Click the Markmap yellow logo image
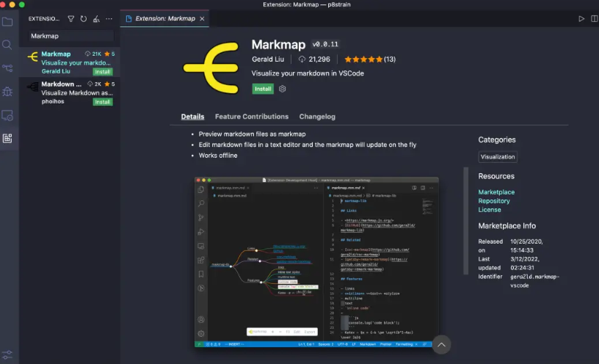This screenshot has width=599, height=364. tap(211, 68)
